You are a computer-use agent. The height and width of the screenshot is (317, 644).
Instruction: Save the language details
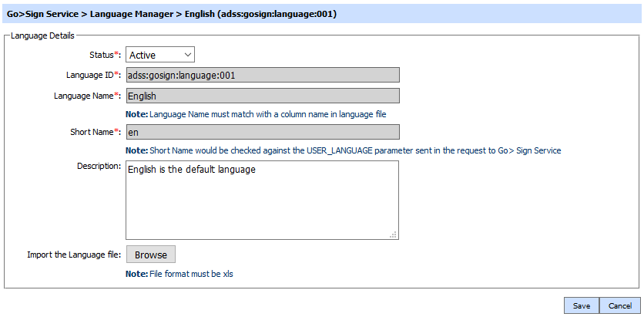(x=582, y=305)
